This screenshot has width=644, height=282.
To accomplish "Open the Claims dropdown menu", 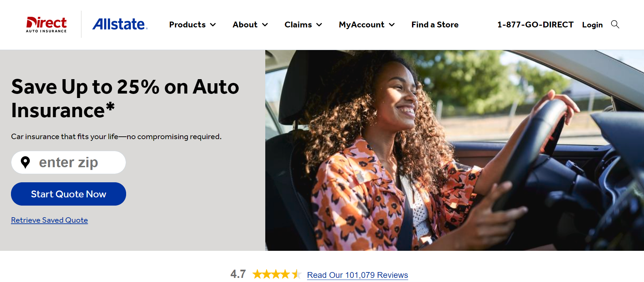I will click(x=298, y=25).
